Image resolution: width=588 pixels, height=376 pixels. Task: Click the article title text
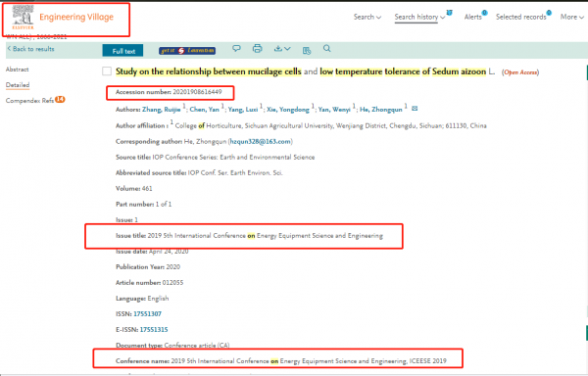(x=305, y=71)
